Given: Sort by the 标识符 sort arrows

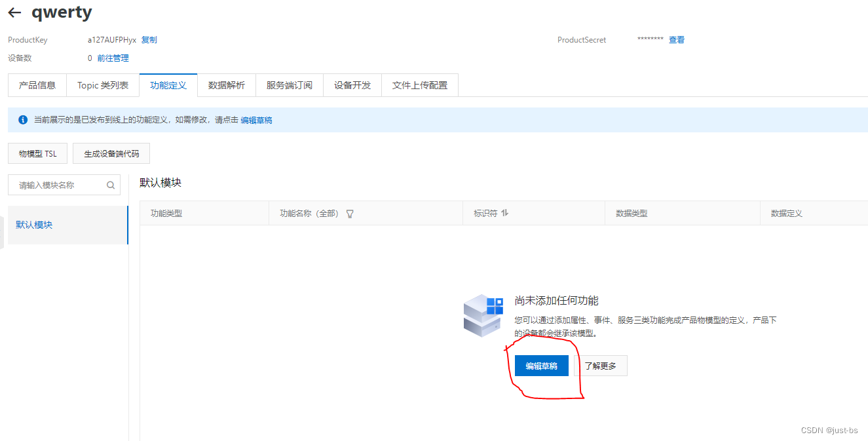Looking at the screenshot, I should (504, 213).
